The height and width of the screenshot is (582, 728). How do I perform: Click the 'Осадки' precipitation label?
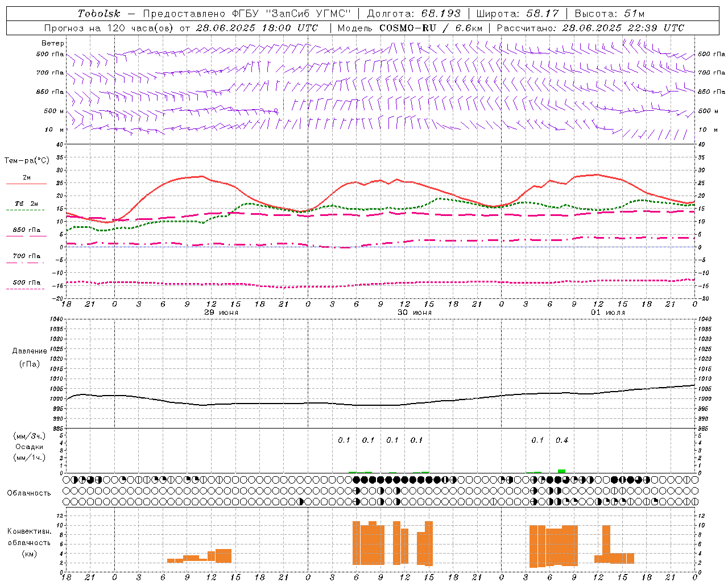click(x=30, y=447)
